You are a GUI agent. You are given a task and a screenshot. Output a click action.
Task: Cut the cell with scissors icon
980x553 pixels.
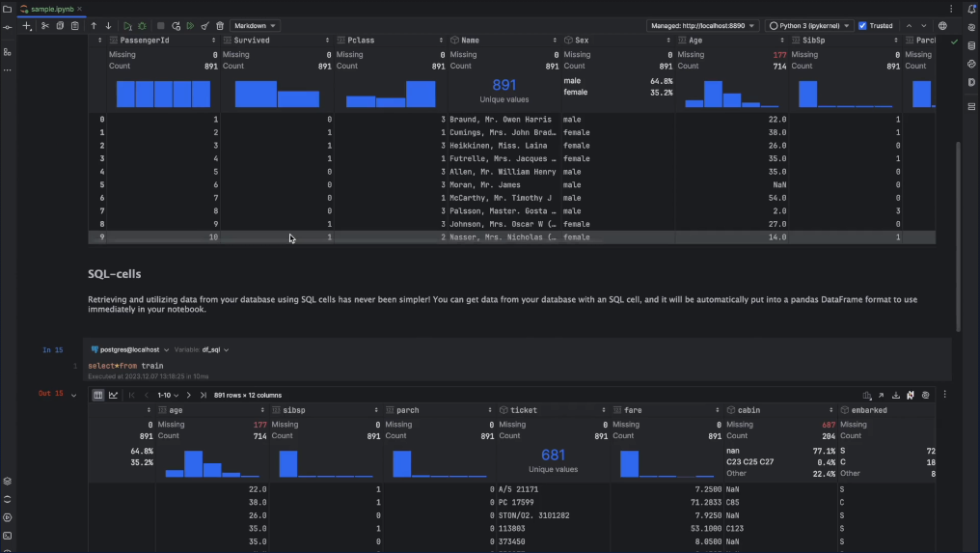pos(44,26)
